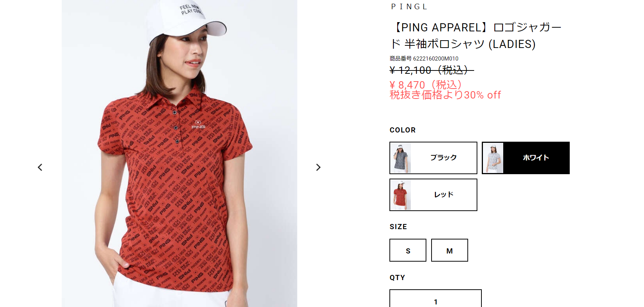Click the SIZE section heading
644x307 pixels.
(398, 227)
